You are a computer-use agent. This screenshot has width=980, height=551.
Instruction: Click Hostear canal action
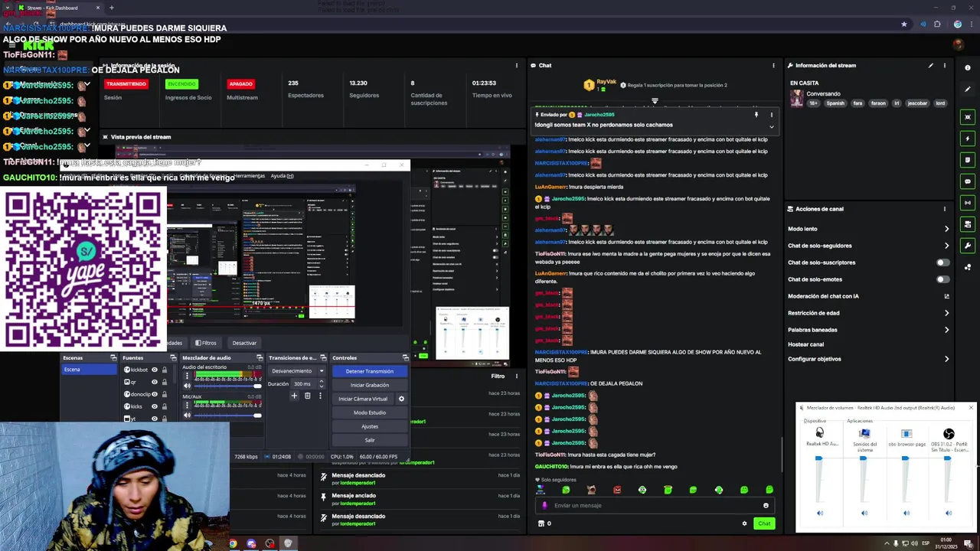click(x=806, y=344)
